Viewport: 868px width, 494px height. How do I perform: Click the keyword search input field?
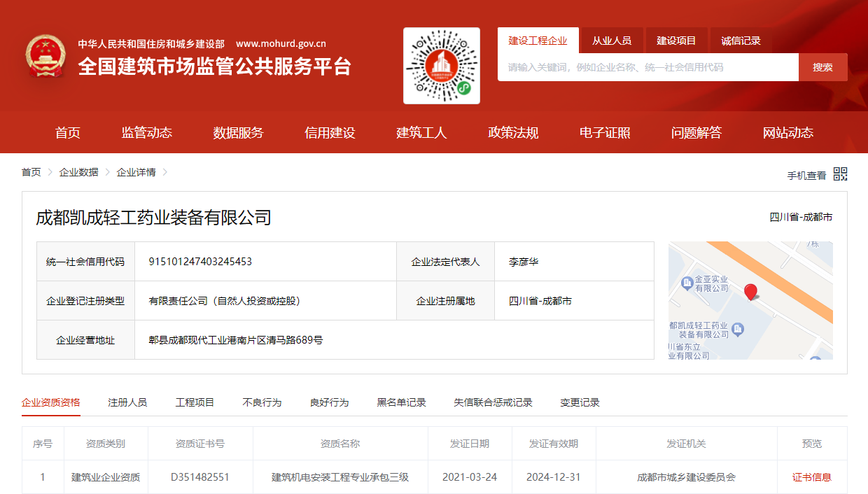647,67
